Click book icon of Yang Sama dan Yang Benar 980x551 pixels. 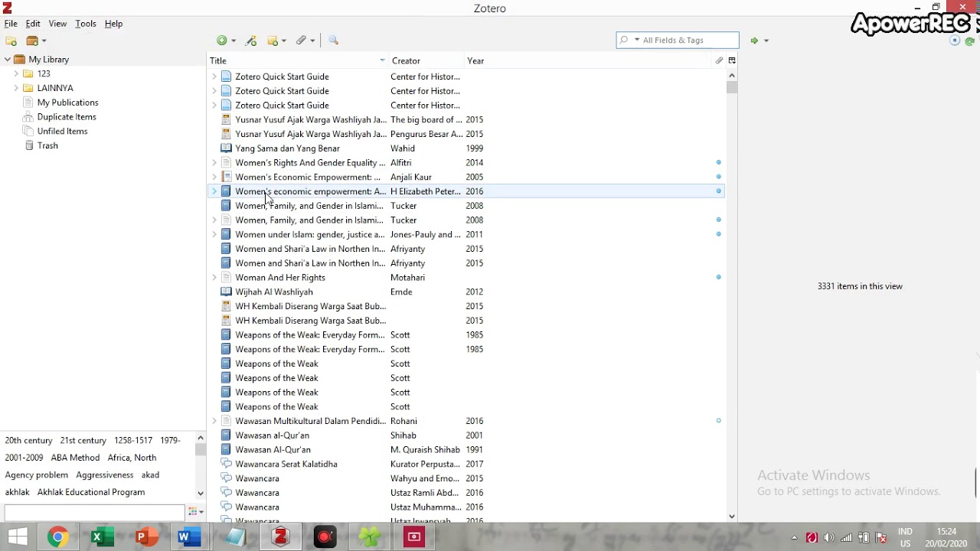[226, 148]
